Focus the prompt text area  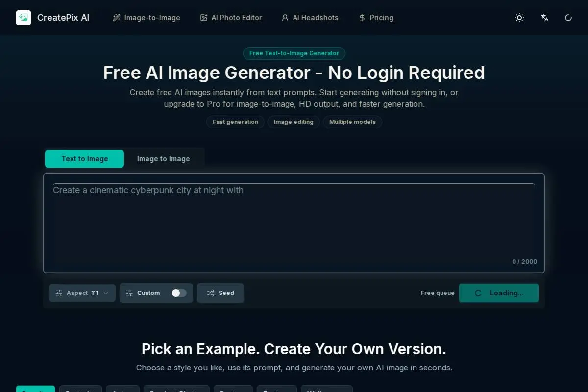(x=294, y=223)
